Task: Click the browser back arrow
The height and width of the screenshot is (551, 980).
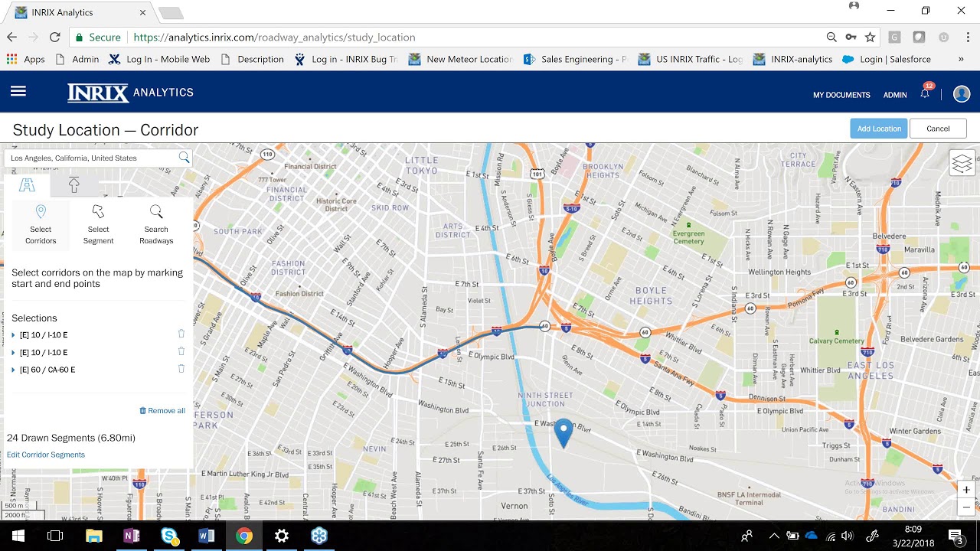Action: pos(11,37)
